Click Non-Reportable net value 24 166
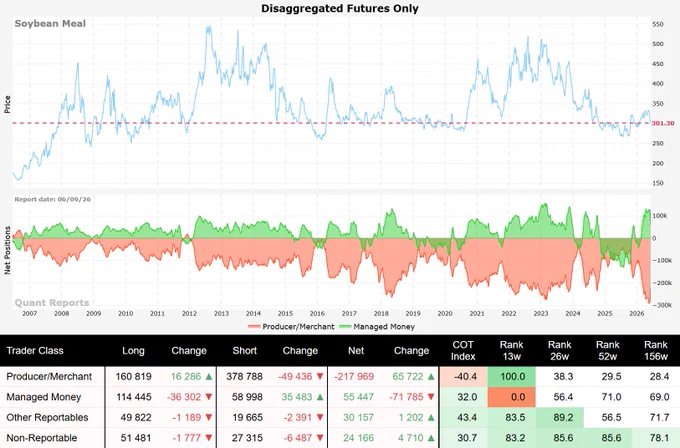This screenshot has width=680, height=448. pyautogui.click(x=359, y=438)
